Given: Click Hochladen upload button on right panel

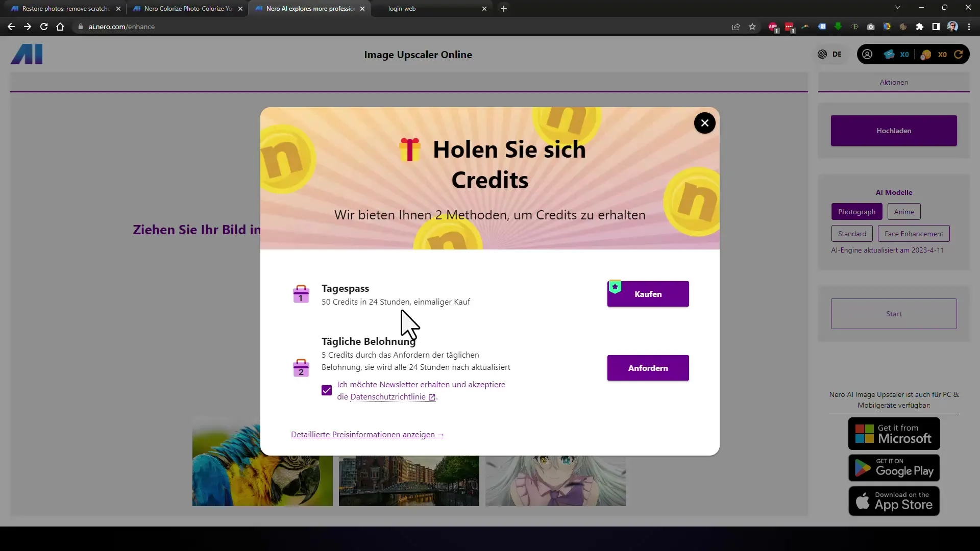Looking at the screenshot, I should (894, 130).
